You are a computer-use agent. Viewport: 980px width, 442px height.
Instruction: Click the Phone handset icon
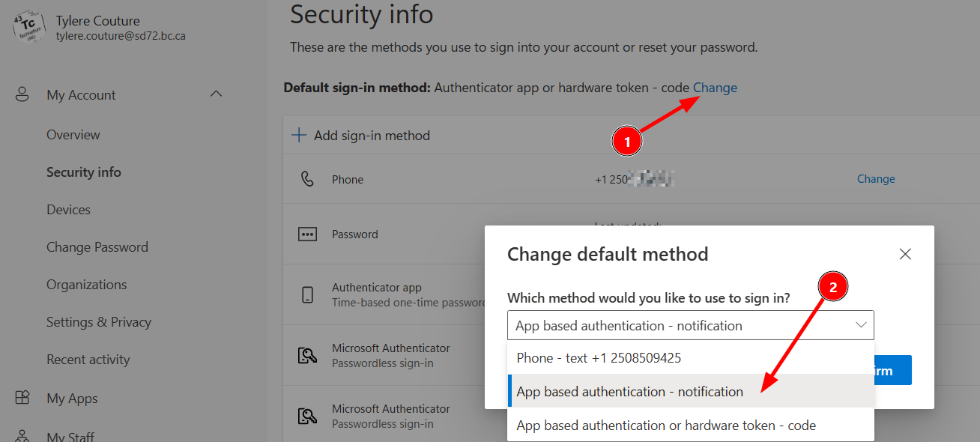[x=307, y=180]
